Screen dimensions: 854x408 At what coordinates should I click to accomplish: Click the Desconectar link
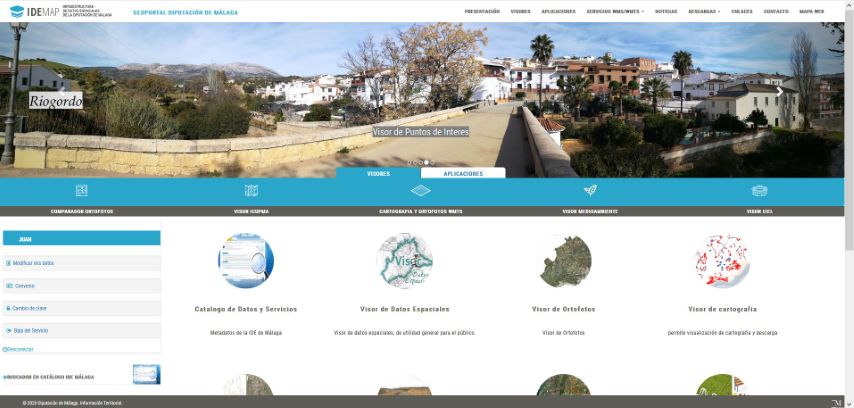(19, 349)
